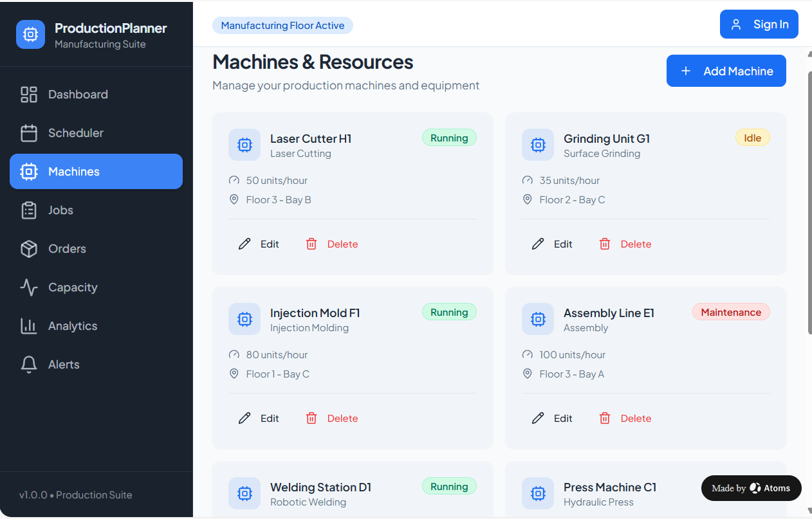Screen dimensions: 812x519
Task: Click the 'Floor 2 - Bay C' location text
Action: pos(573,200)
